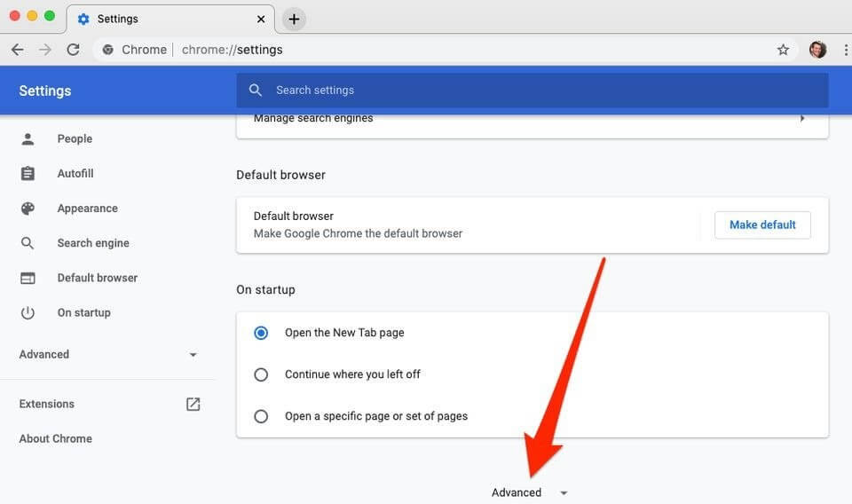This screenshot has height=504, width=852.
Task: Click the On startup power icon
Action: (28, 312)
